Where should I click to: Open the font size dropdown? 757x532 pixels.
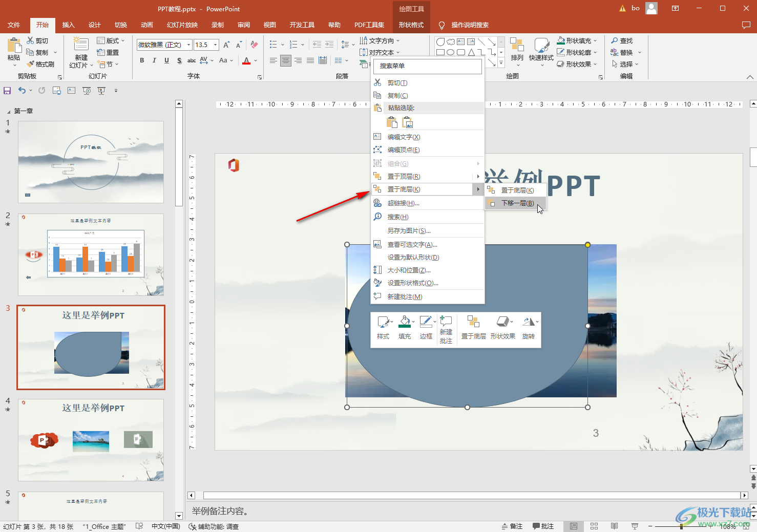point(215,45)
